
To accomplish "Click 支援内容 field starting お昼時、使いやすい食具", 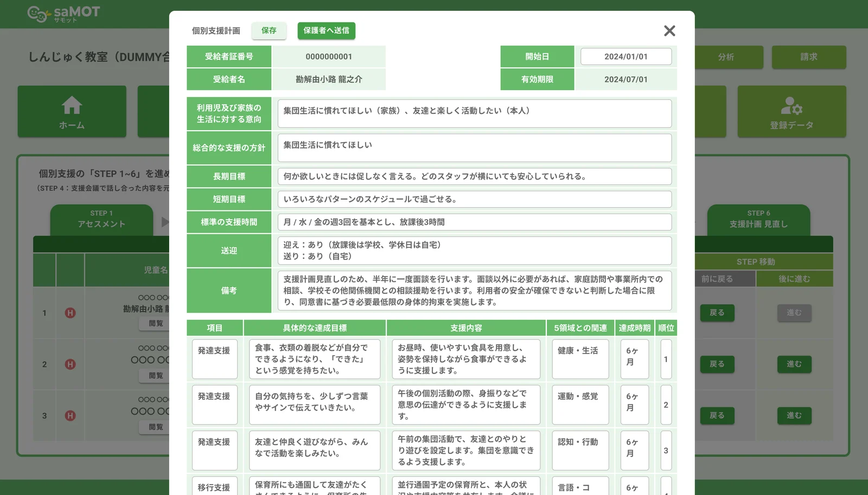I will pyautogui.click(x=466, y=359).
